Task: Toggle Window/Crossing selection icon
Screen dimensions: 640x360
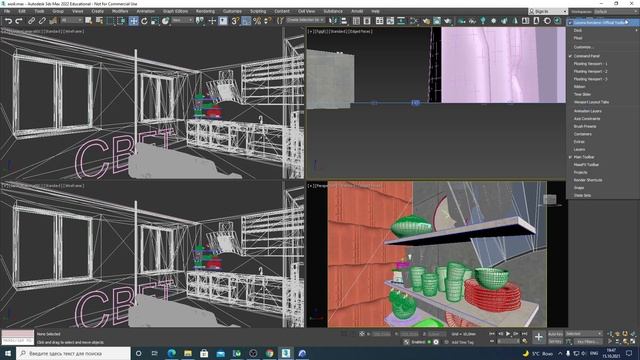Action: coord(121,21)
